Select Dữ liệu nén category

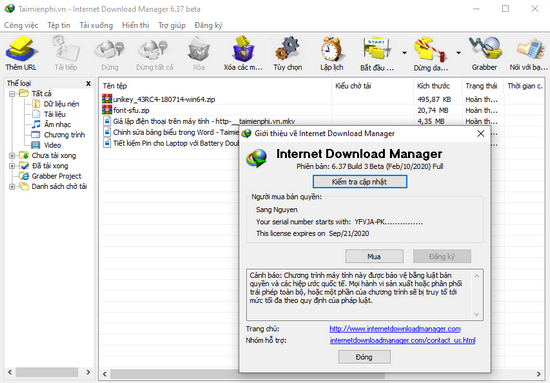click(61, 104)
